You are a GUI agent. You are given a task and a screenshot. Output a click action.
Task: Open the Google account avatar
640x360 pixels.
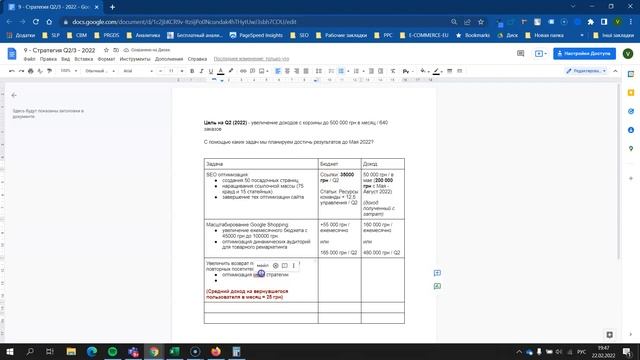pyautogui.click(x=628, y=53)
